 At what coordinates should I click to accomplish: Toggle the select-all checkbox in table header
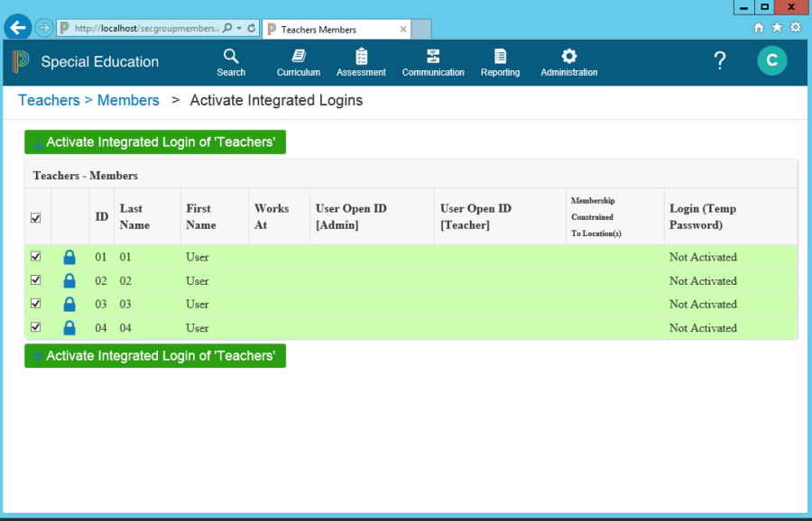click(36, 217)
